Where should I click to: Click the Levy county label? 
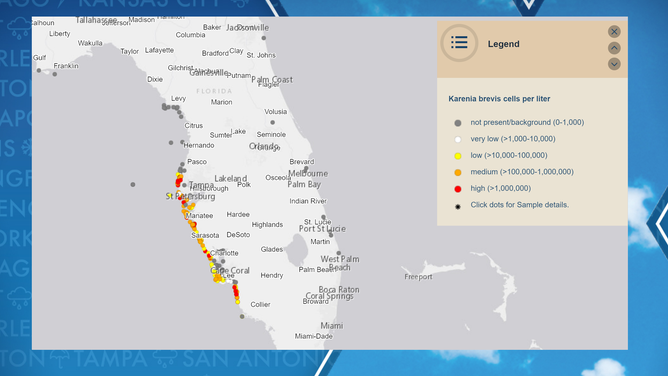tap(179, 98)
